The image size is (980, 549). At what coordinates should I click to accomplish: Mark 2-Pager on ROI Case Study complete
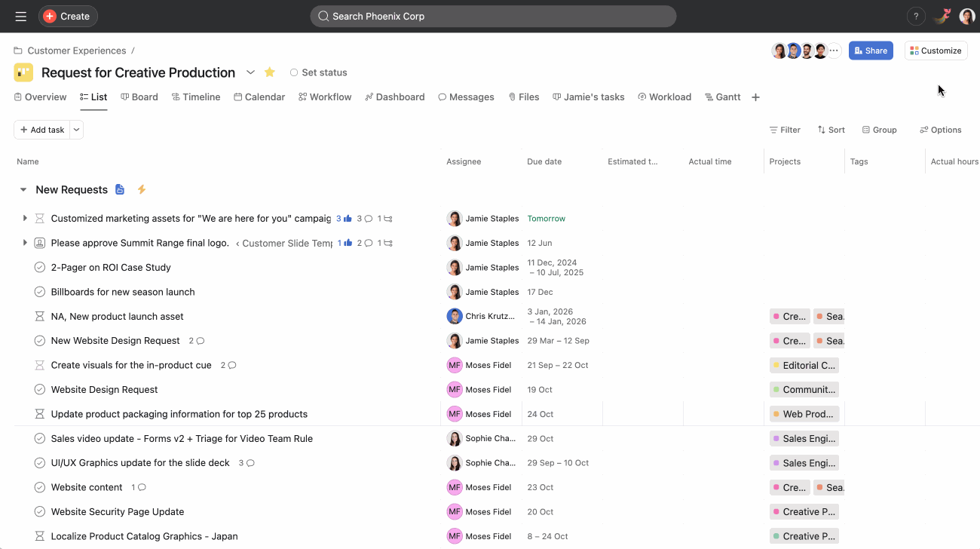[x=40, y=268]
